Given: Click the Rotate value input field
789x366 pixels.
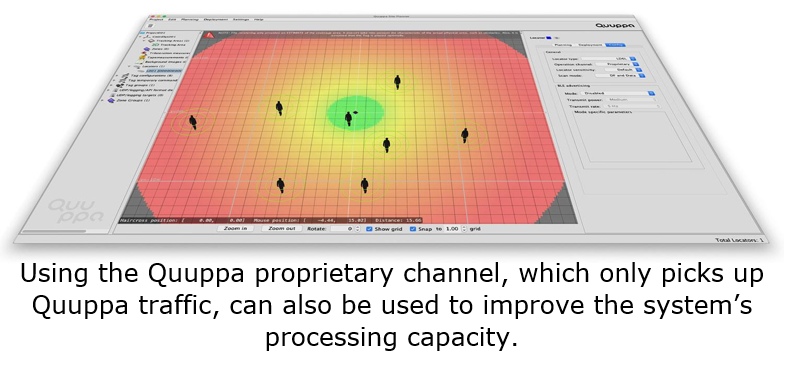Looking at the screenshot, I should [x=343, y=229].
